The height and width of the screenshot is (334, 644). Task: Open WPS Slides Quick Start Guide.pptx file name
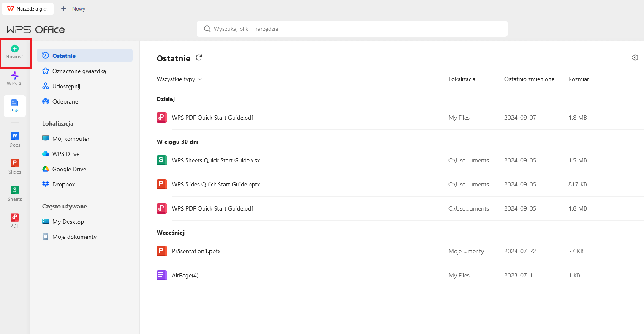[216, 184]
